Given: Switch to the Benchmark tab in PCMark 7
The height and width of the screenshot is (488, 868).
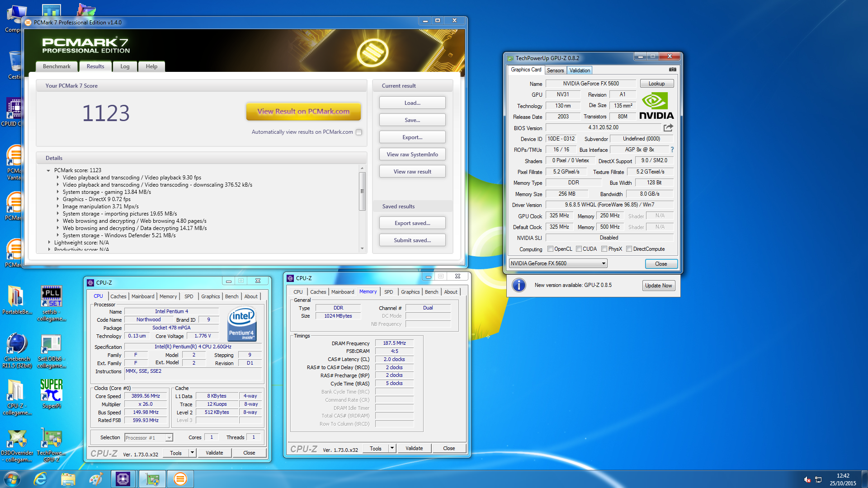Looking at the screenshot, I should pos(57,66).
